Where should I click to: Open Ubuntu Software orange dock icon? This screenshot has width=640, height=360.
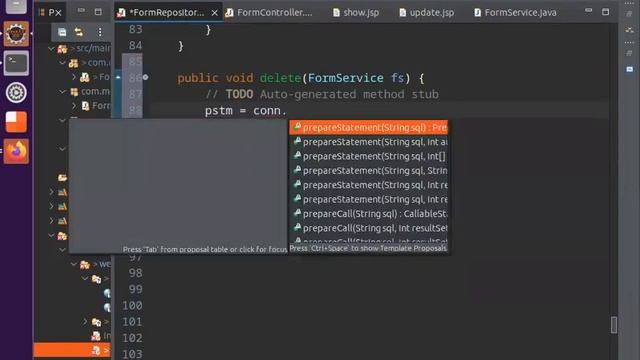tap(16, 122)
